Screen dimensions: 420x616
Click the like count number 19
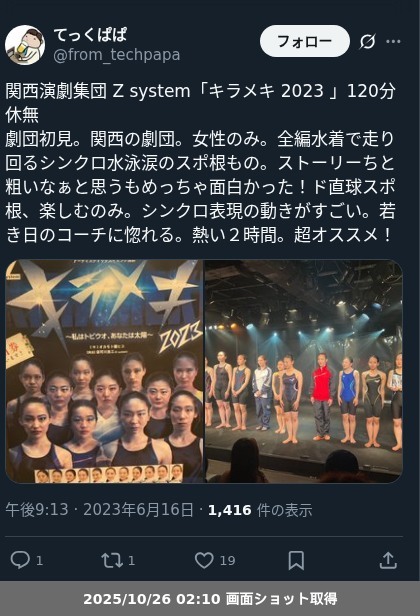(227, 561)
